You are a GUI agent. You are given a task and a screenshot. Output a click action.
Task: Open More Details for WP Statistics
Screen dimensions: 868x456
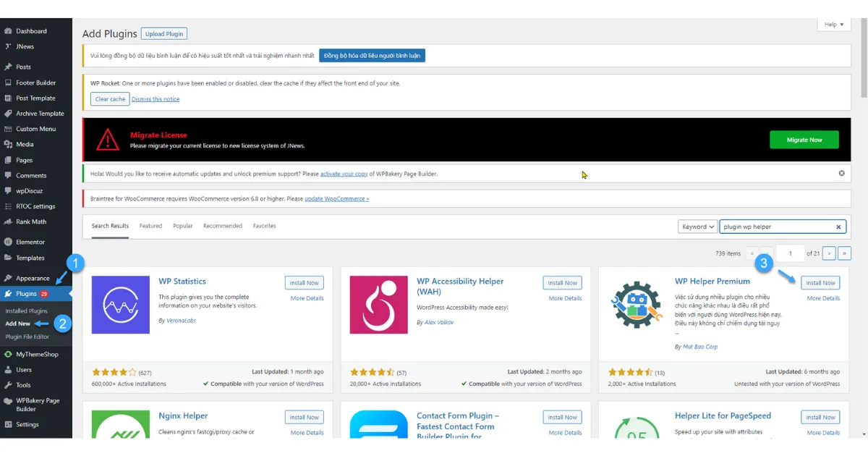point(307,298)
